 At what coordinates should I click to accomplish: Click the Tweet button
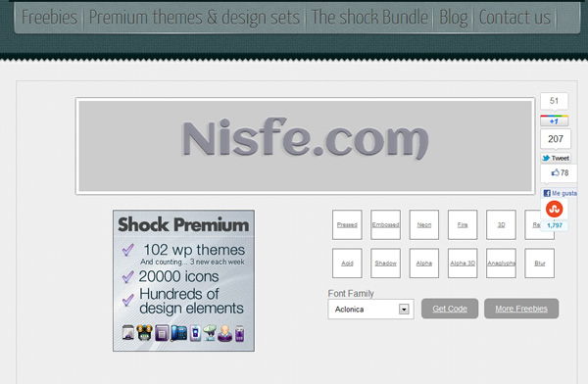point(556,158)
